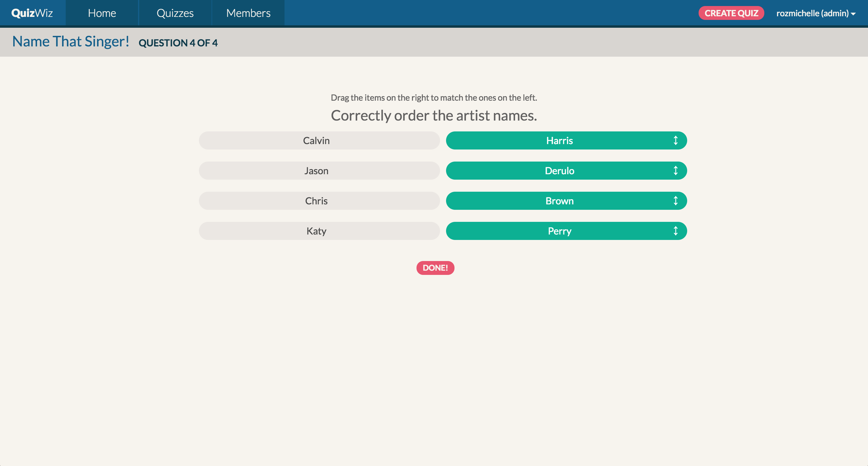Image resolution: width=868 pixels, height=466 pixels.
Task: Click the QUESTION 4 OF 4 text
Action: coord(178,43)
